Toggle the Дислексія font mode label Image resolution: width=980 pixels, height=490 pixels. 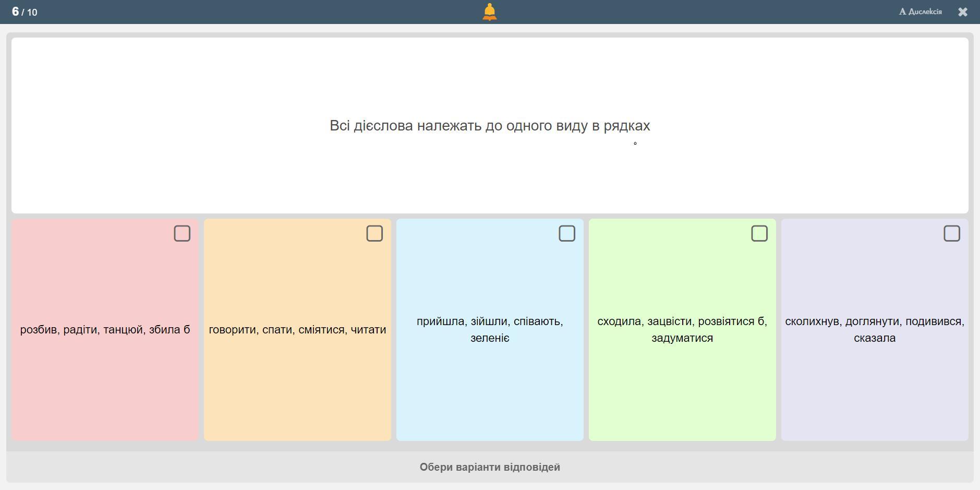click(x=925, y=11)
